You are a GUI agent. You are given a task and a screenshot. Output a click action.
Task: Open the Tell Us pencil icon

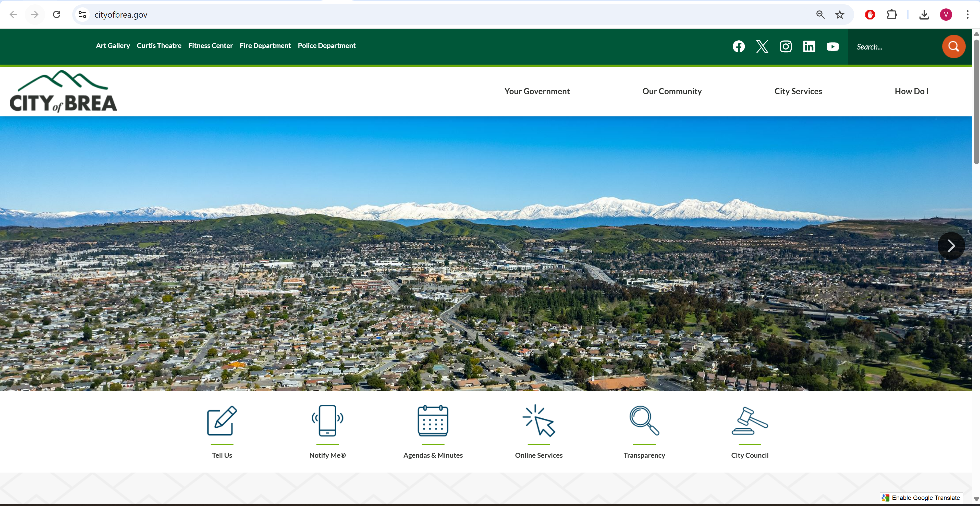tap(222, 421)
